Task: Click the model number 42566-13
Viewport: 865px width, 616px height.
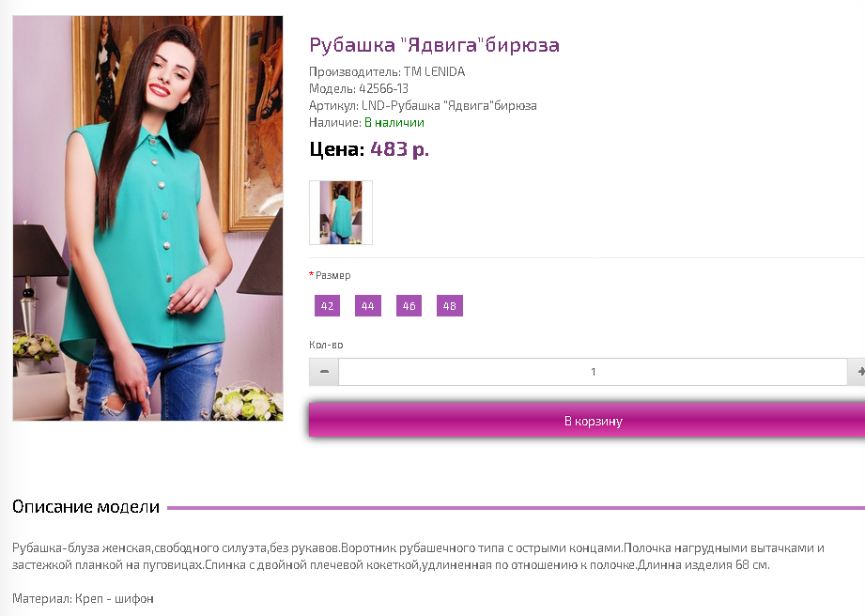Action: (x=383, y=88)
